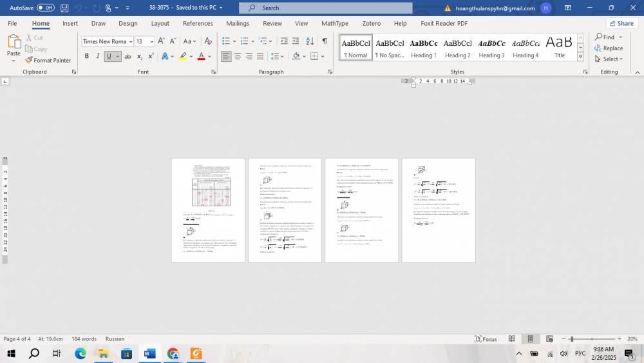
Task: Toggle show/hide paragraph marks
Action: tap(325, 41)
